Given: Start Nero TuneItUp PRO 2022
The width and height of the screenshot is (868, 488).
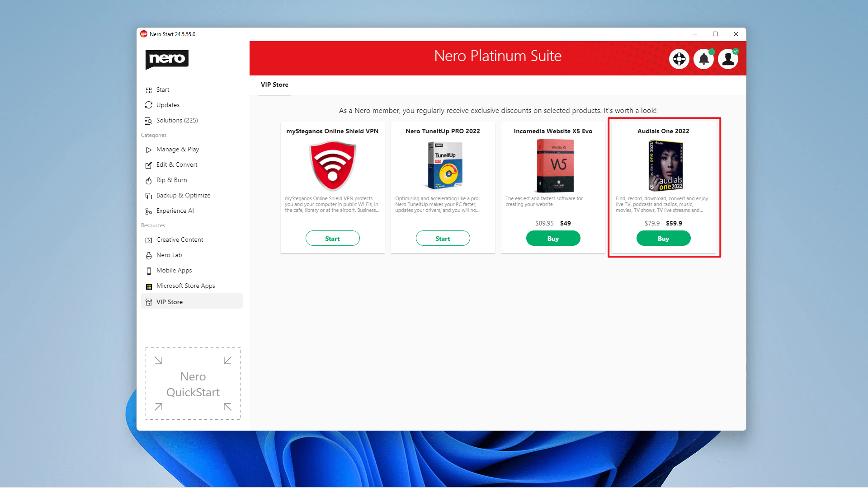Looking at the screenshot, I should point(443,239).
